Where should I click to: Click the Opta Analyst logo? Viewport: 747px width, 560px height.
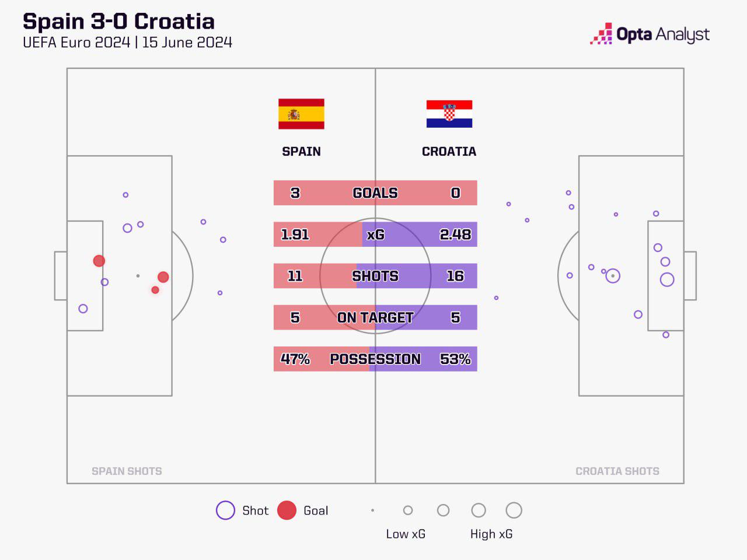[x=650, y=34]
